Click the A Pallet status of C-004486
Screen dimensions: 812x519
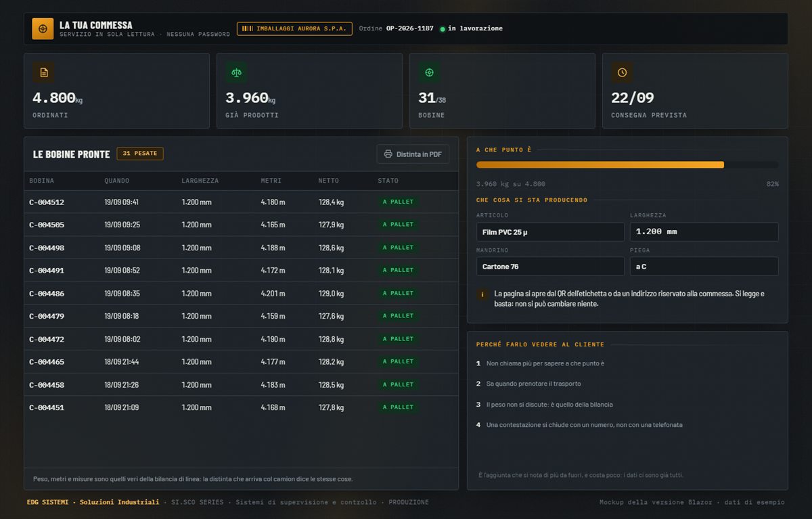pos(398,294)
